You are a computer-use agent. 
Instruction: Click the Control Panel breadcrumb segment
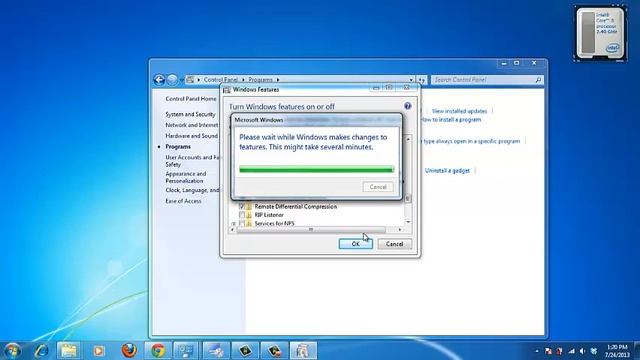(x=221, y=80)
